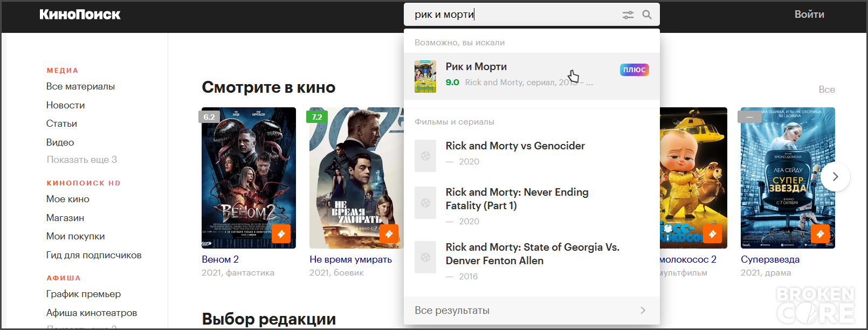Click ticket icon on Не время умирать poster
The width and height of the screenshot is (868, 330).
point(389,234)
